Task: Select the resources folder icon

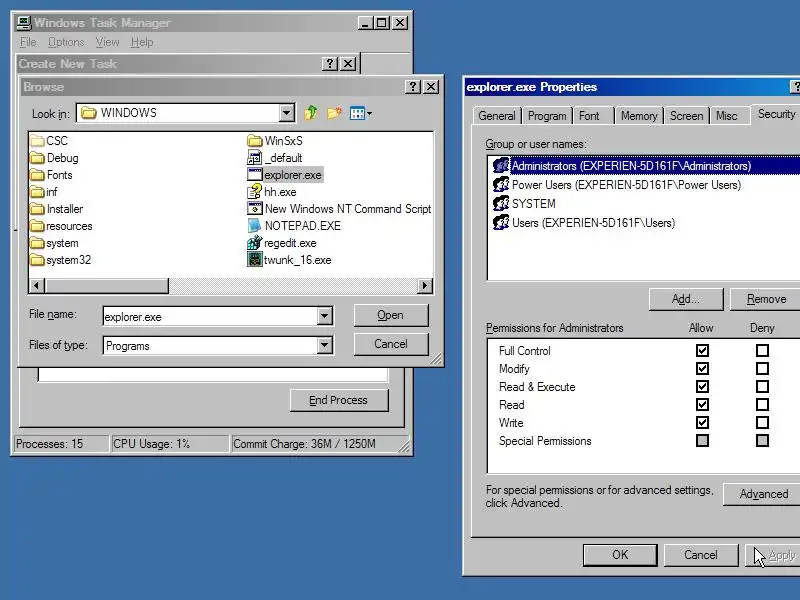Action: click(x=37, y=226)
